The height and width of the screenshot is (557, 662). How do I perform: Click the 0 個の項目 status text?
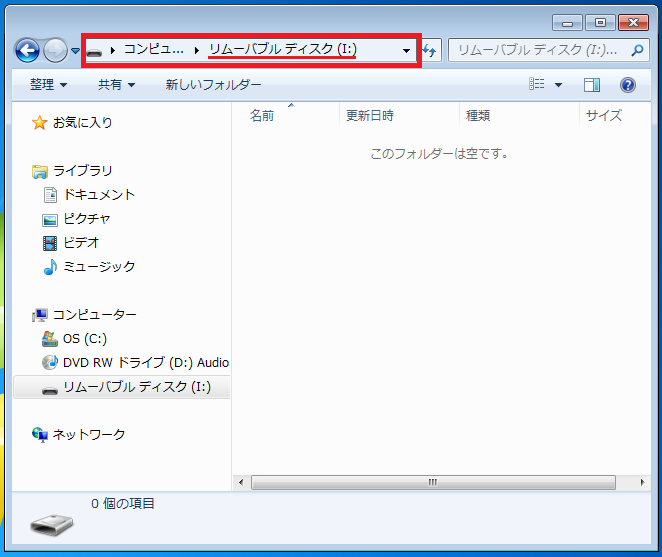tap(123, 503)
